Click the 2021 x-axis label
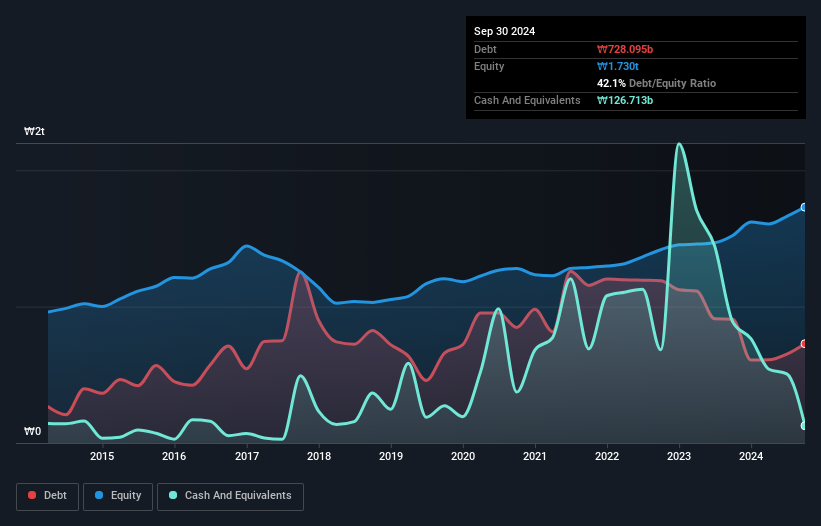This screenshot has width=821, height=526. [x=535, y=456]
